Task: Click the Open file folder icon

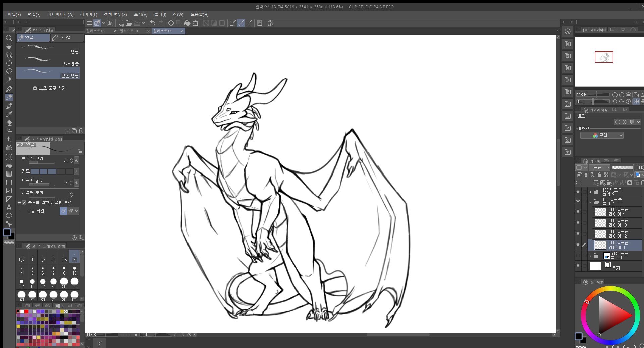Action: point(129,23)
